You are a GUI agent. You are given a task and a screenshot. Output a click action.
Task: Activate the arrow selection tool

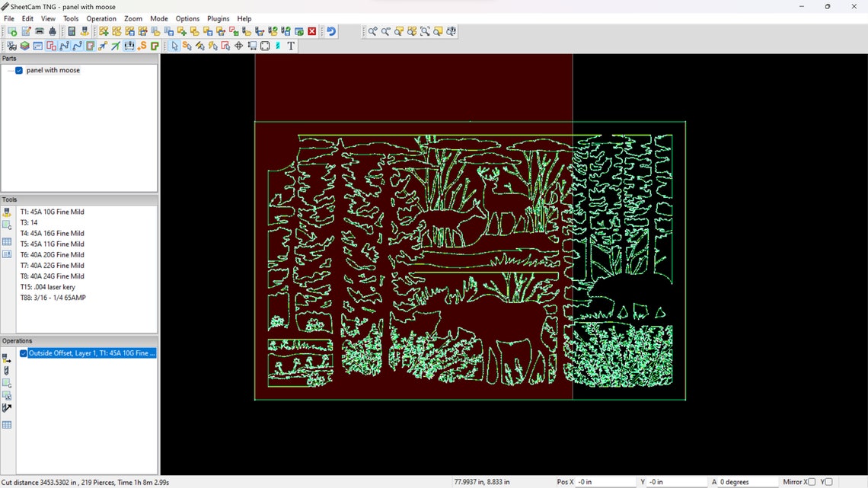pos(175,46)
